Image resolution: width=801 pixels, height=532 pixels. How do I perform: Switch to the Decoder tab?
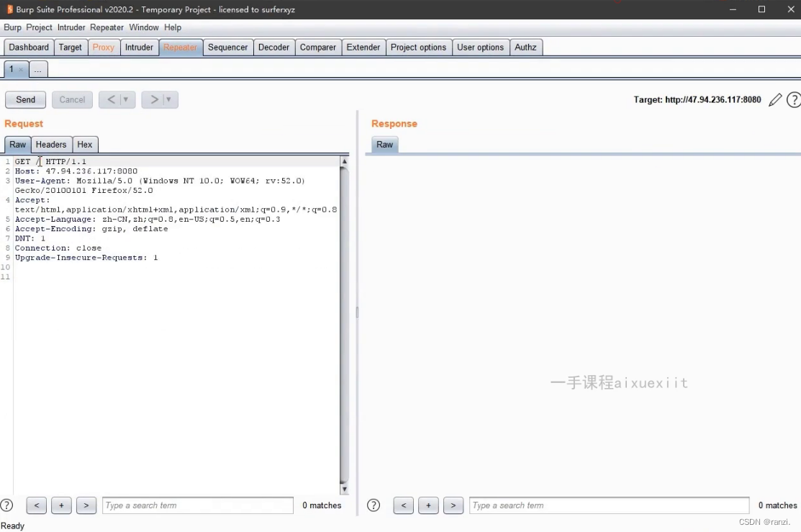tap(273, 48)
